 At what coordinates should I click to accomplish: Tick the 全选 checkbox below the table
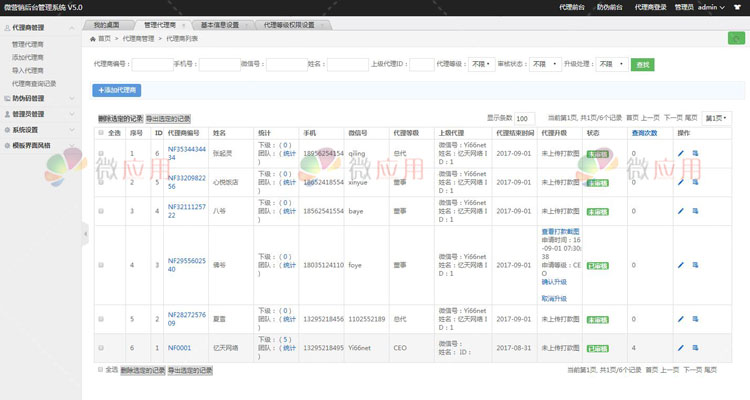pos(100,369)
